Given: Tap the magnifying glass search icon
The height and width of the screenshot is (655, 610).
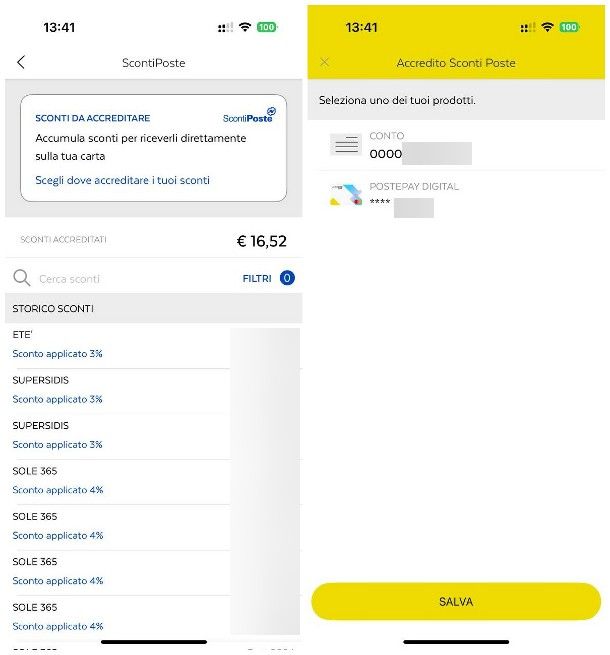Looking at the screenshot, I should point(21,278).
